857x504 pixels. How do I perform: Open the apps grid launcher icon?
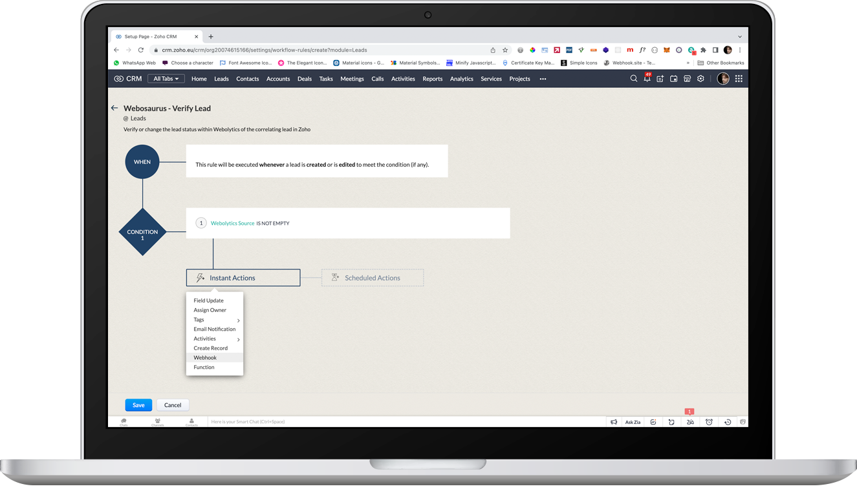coord(739,78)
